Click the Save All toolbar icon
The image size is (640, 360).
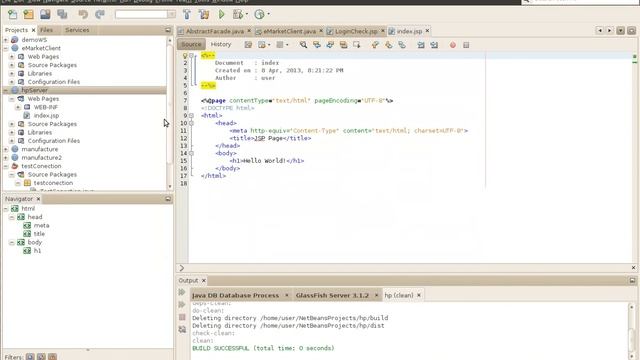(x=62, y=15)
